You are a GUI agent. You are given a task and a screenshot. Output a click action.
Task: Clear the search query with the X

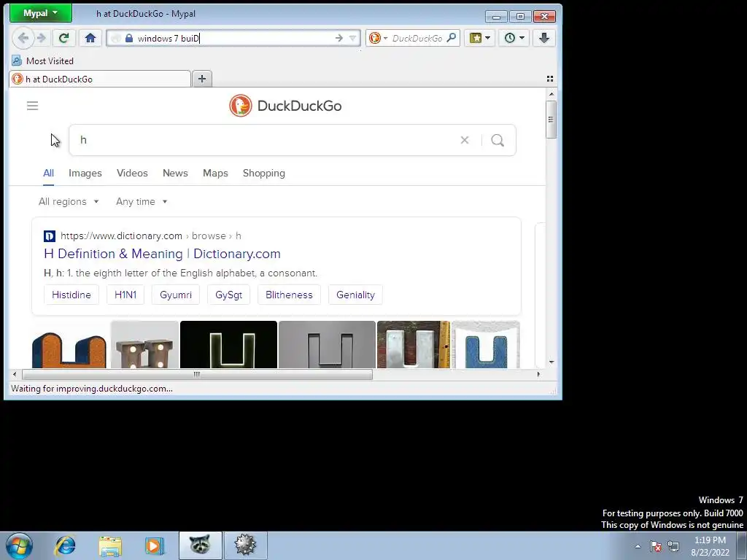465,140
